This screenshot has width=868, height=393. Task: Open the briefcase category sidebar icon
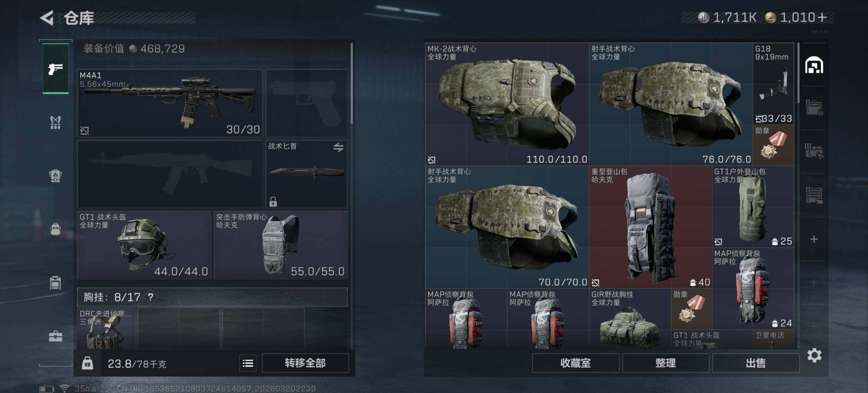click(56, 336)
